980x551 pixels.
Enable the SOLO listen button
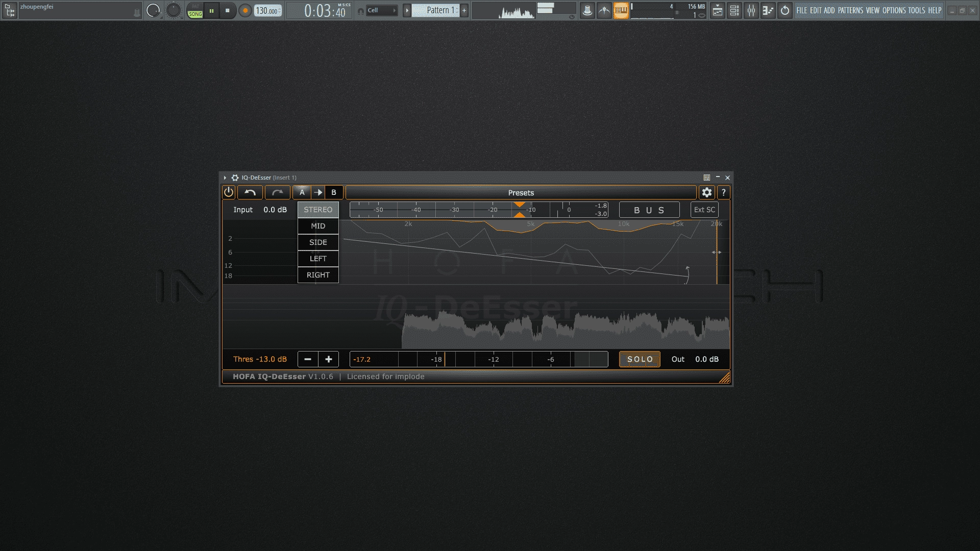tap(640, 359)
